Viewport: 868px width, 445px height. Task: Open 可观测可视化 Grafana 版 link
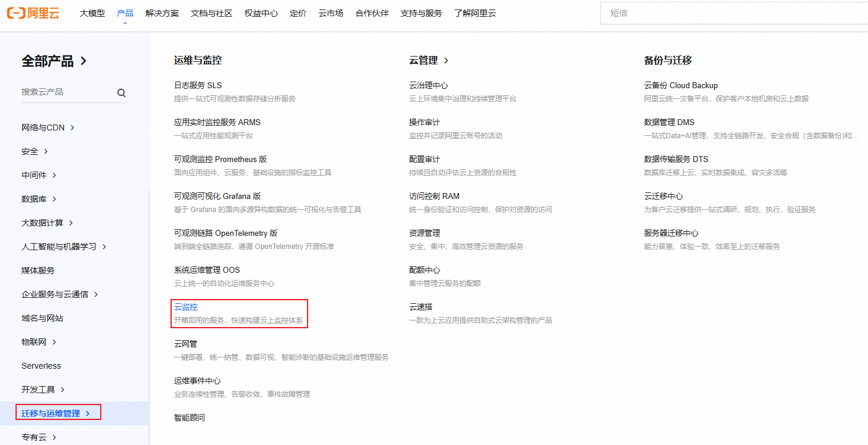[218, 196]
